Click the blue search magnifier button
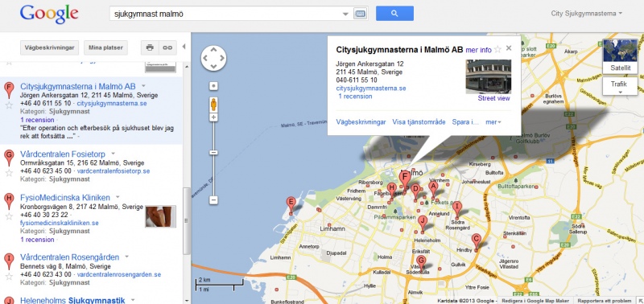 point(394,14)
